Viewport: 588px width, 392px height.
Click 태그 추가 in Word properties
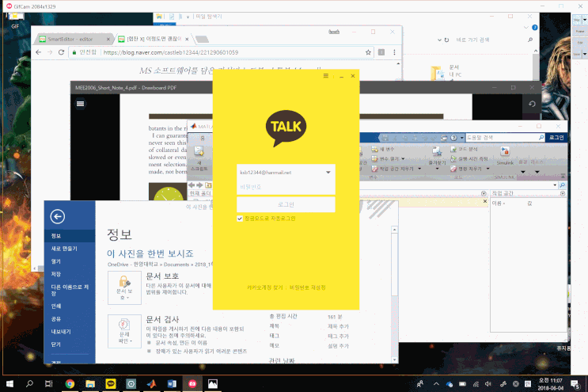tap(338, 336)
